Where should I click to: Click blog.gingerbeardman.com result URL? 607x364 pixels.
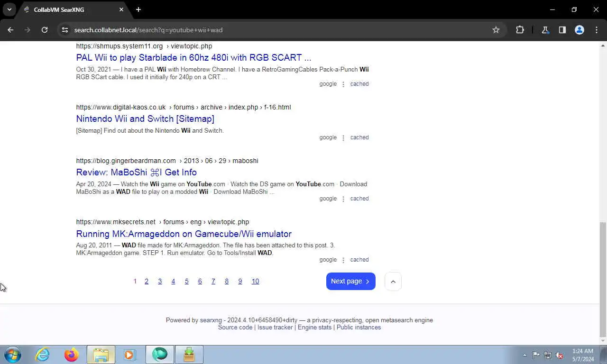tap(167, 161)
